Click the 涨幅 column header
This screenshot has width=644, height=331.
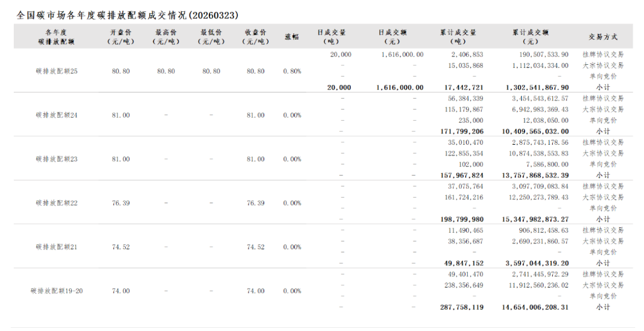[292, 36]
